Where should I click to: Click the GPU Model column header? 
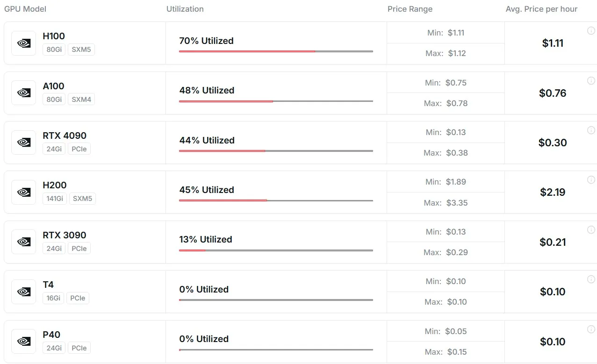pyautogui.click(x=25, y=9)
